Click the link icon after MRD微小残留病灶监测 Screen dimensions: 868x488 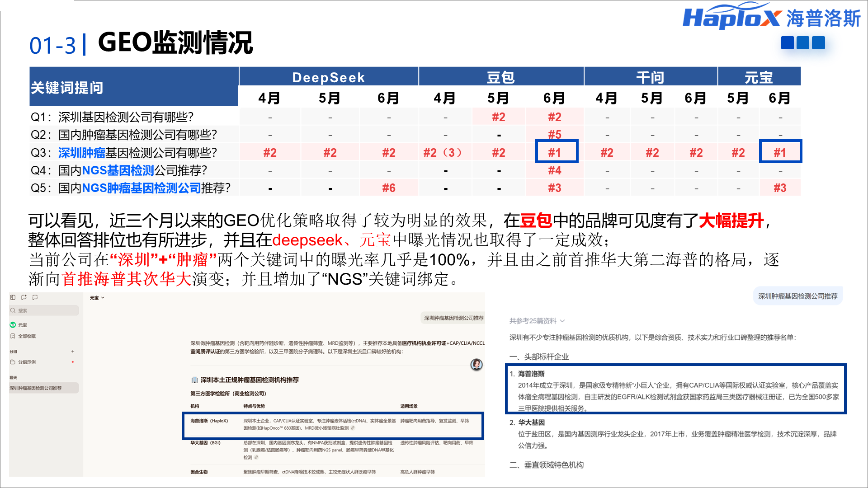click(353, 428)
